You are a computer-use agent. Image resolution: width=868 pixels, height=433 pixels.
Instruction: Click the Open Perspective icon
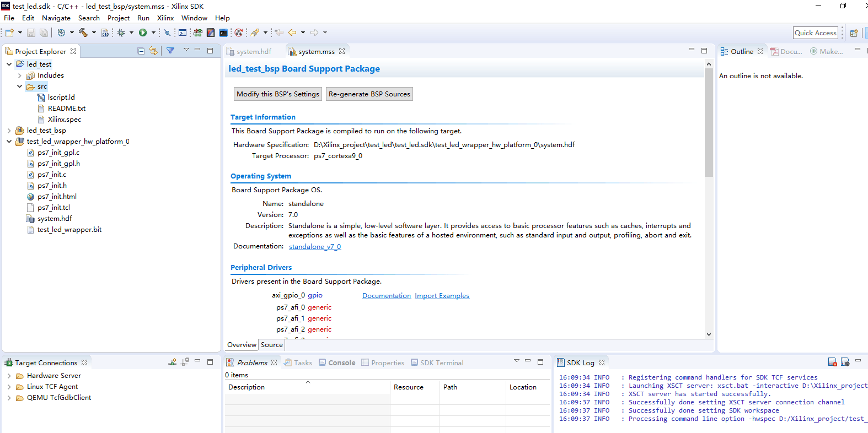854,33
